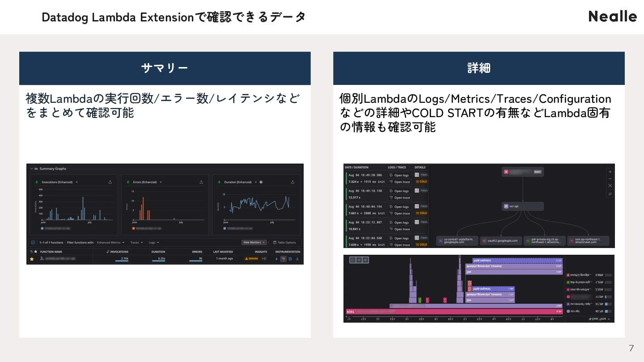Export the Duration graph via share icon
The image size is (644, 362).
point(292,182)
